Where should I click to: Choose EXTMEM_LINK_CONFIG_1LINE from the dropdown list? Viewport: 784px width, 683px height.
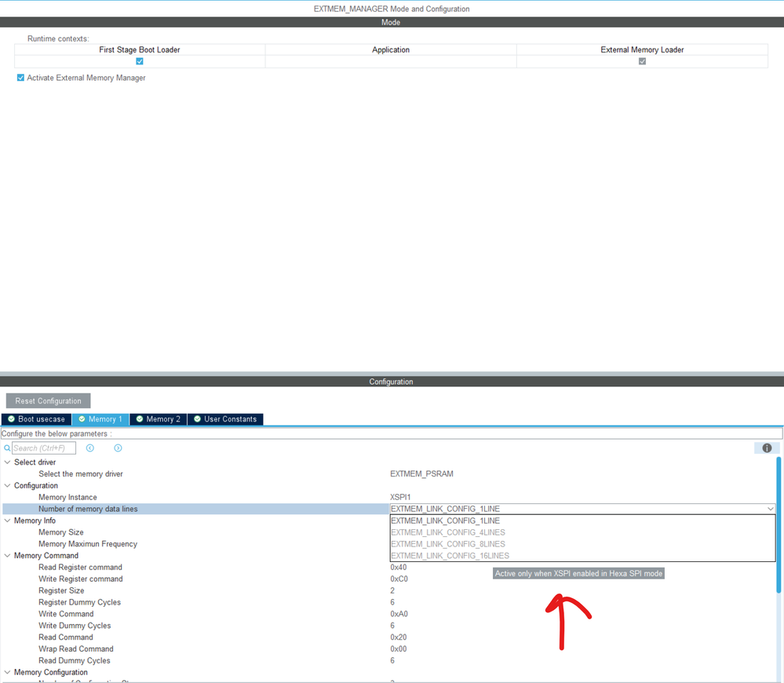[x=582, y=520]
